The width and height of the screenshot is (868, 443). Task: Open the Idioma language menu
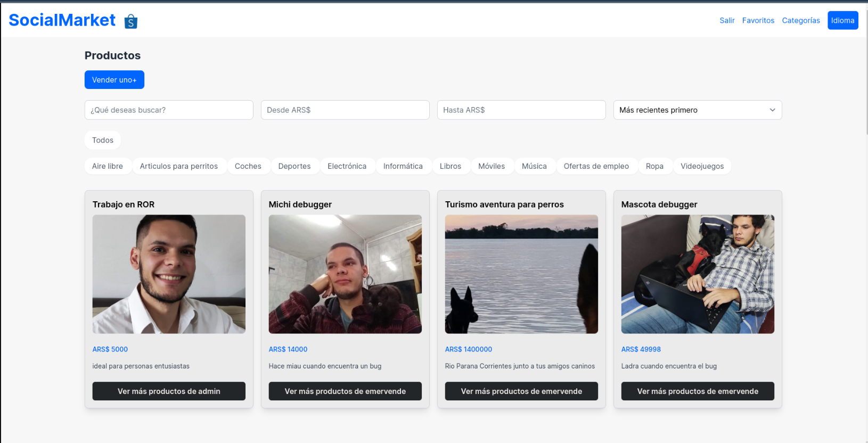tap(842, 21)
